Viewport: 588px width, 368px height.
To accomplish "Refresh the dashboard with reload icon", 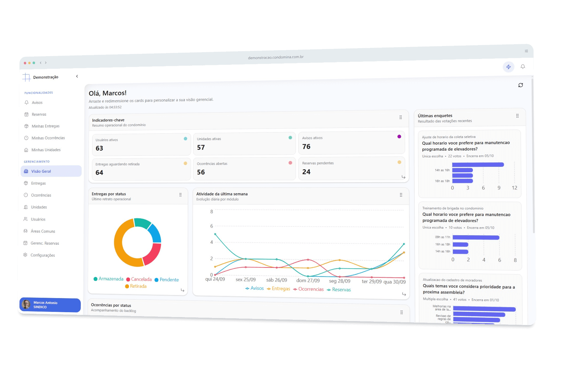I will (x=520, y=85).
